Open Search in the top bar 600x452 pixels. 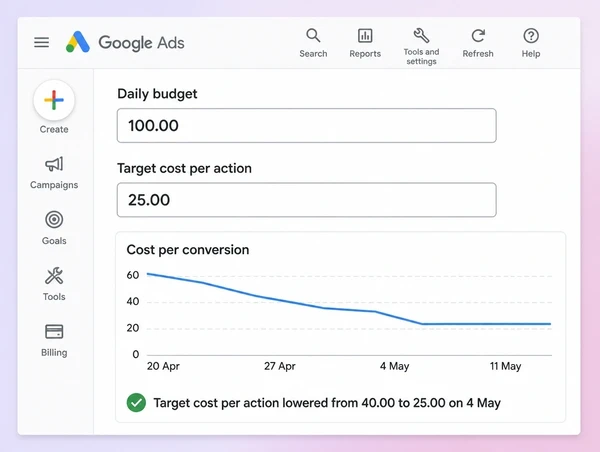tap(313, 43)
